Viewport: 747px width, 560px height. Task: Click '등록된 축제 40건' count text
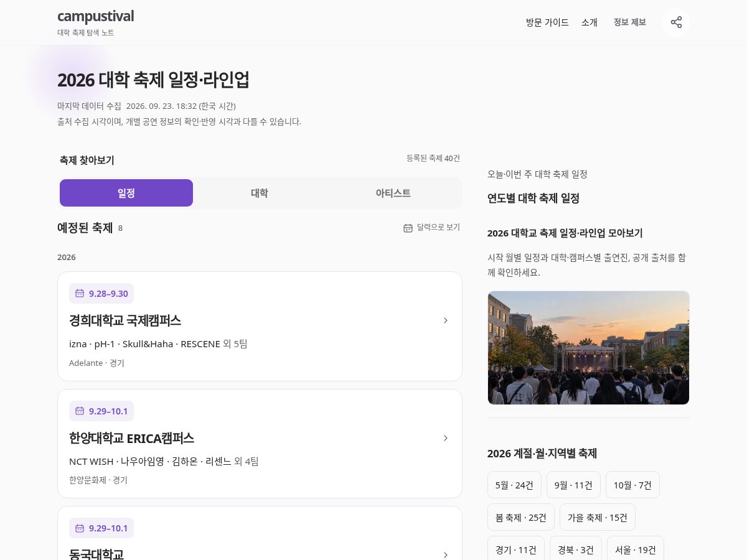[x=433, y=158]
